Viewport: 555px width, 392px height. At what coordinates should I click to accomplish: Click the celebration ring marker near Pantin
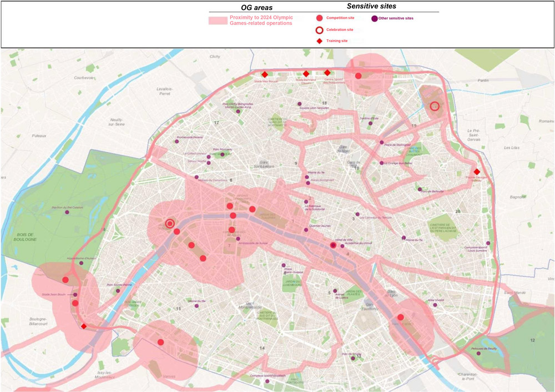[435, 105]
